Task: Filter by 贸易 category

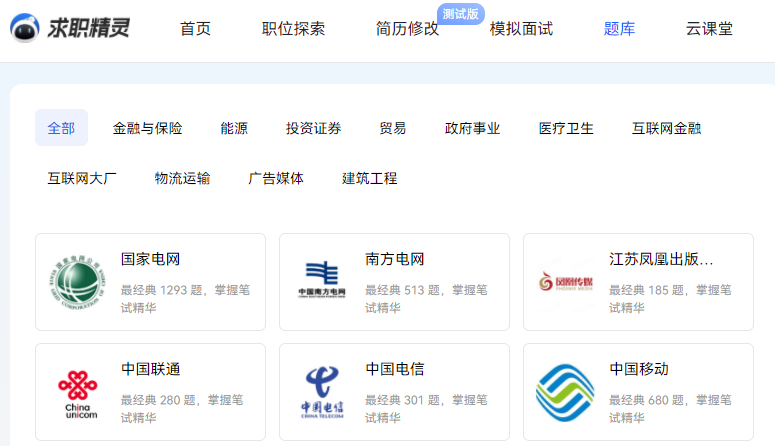Action: (392, 128)
